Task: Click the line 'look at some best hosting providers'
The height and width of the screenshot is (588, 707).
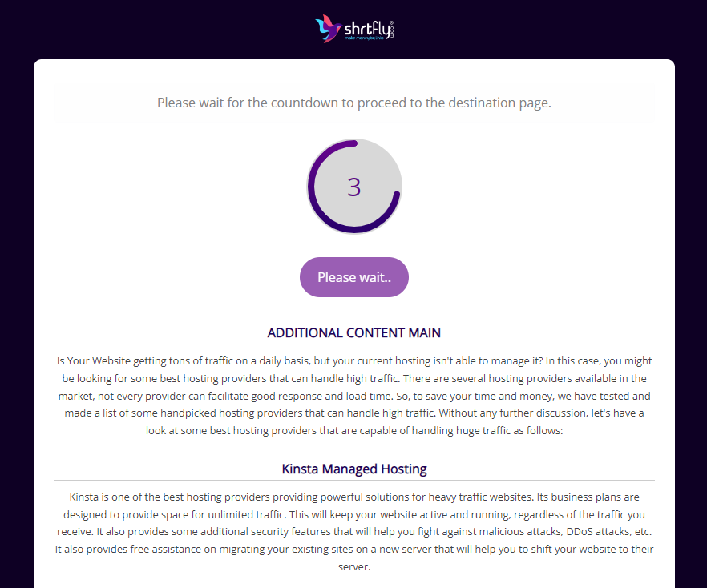Action: click(354, 430)
